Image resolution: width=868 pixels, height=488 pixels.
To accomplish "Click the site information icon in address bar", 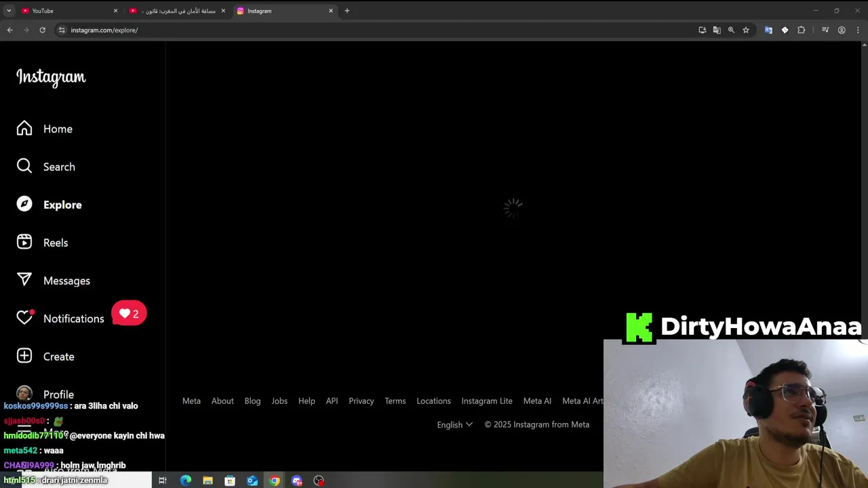I will click(62, 30).
